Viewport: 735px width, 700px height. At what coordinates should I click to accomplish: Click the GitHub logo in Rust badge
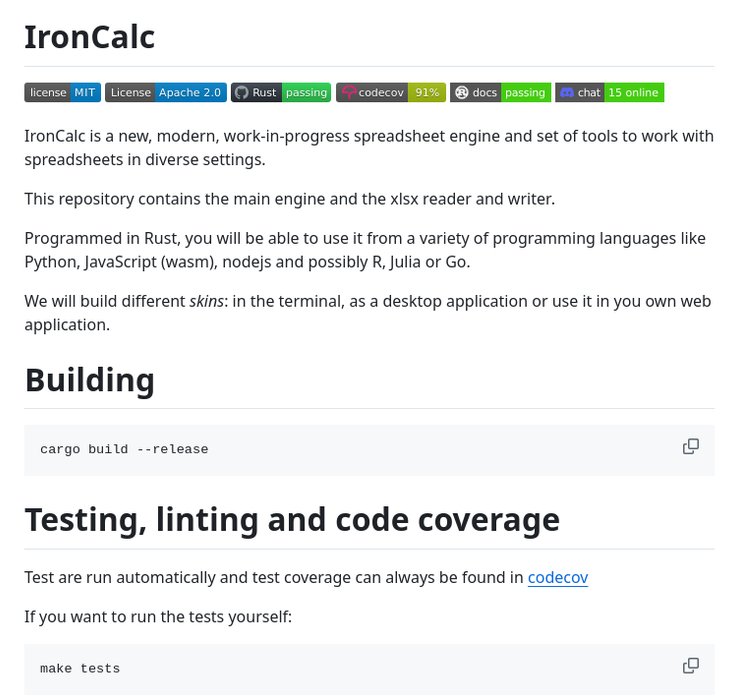(x=241, y=92)
